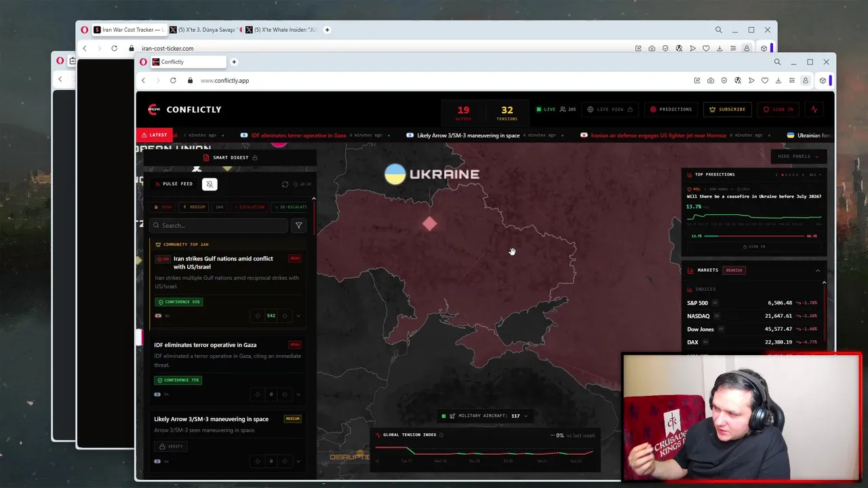Downvote the Arrow 3/SM-3 maneuvering story
Screen dimensions: 868x488
(284, 462)
